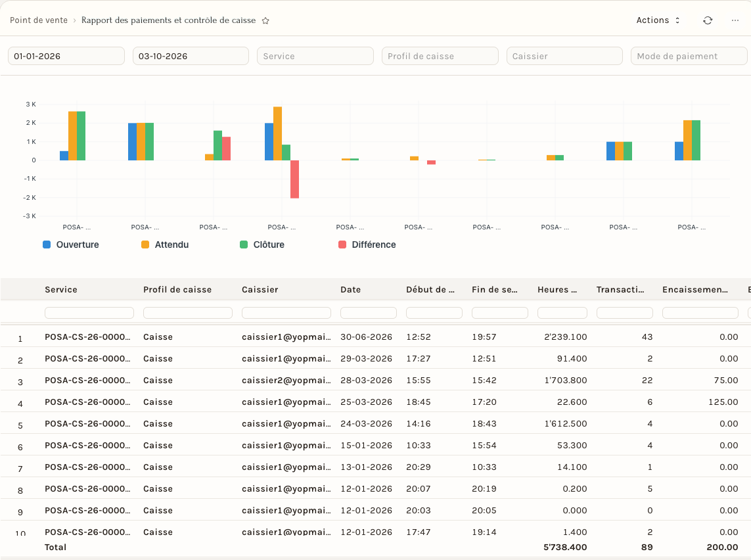
Task: Select start time 20:07 in row 8
Action: 419,488
